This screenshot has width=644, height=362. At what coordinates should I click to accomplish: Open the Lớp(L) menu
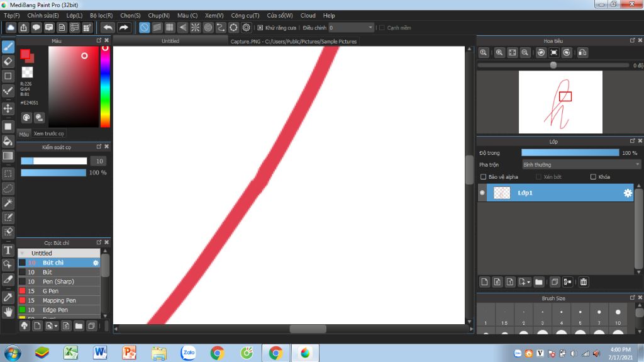click(x=74, y=15)
